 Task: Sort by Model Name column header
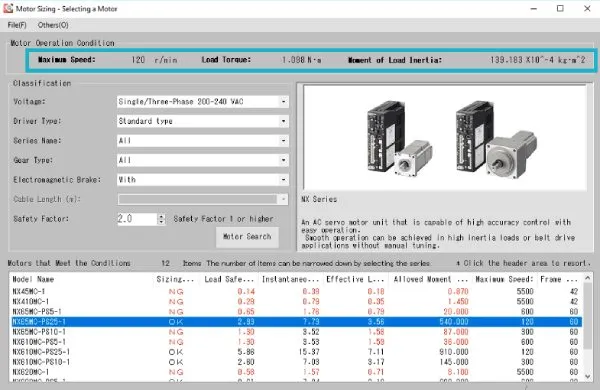click(81, 279)
